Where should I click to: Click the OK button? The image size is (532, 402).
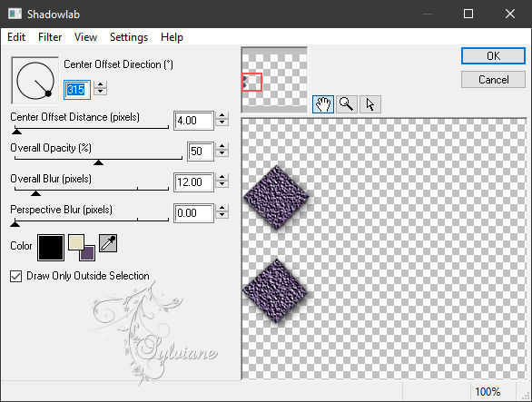coord(493,56)
